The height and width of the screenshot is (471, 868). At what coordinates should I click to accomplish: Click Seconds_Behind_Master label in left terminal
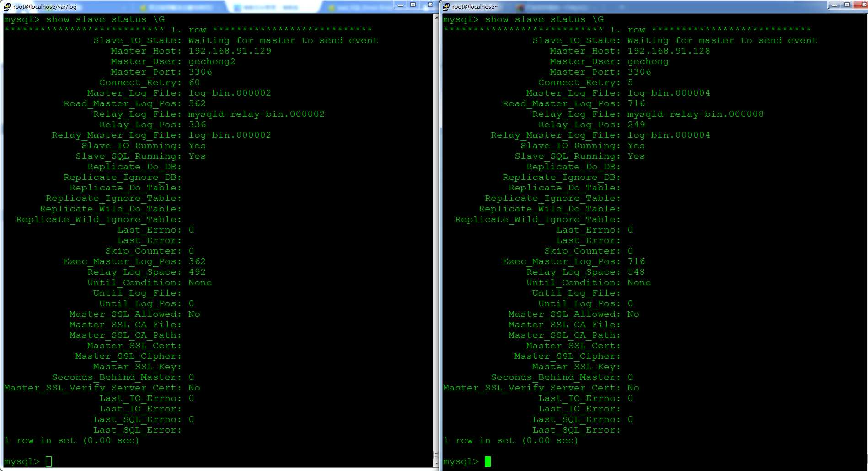pyautogui.click(x=117, y=378)
